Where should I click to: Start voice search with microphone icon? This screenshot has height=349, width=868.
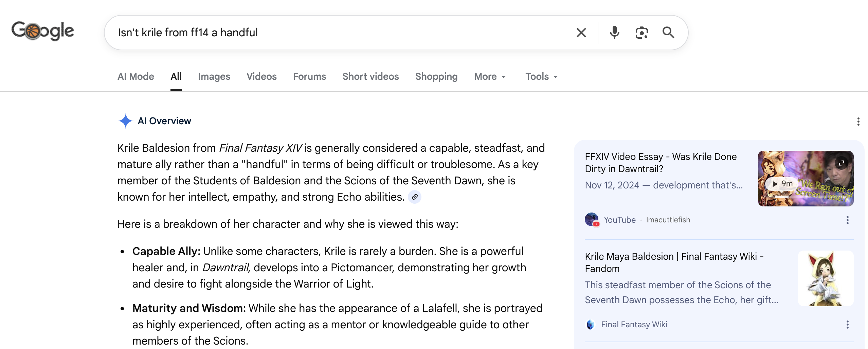tap(614, 33)
